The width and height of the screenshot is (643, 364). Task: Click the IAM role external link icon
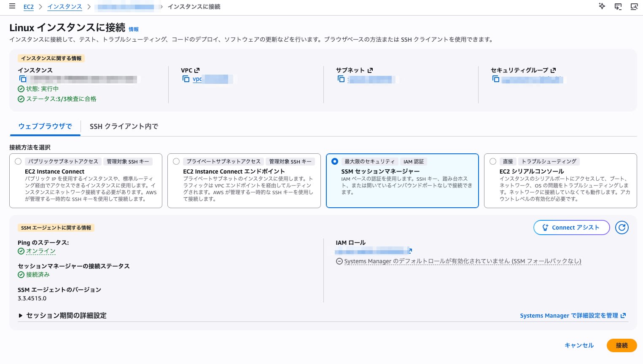coord(410,251)
